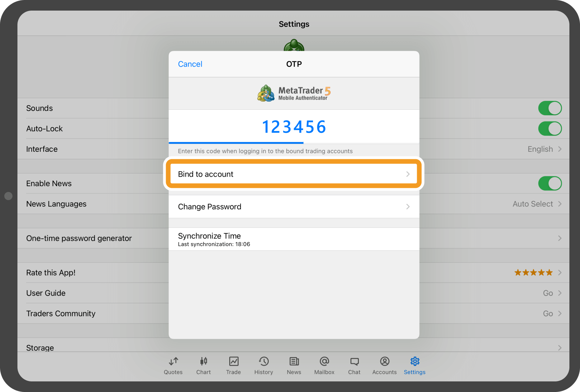Tap Synchronize Time
The height and width of the screenshot is (392, 580).
(x=294, y=239)
